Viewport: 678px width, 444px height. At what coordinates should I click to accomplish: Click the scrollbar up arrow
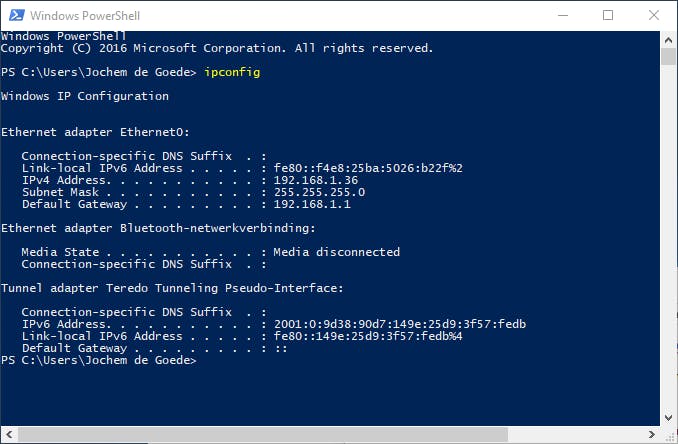pos(669,39)
